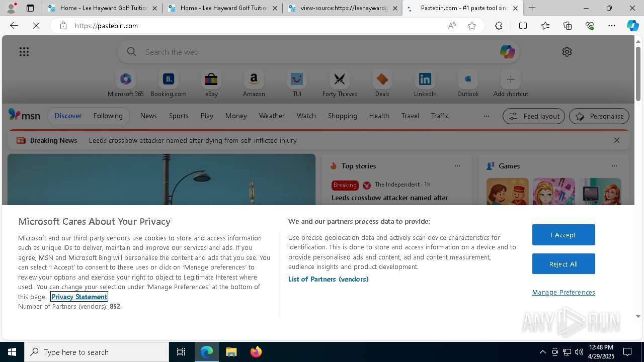Click the I Accept button

[563, 235]
